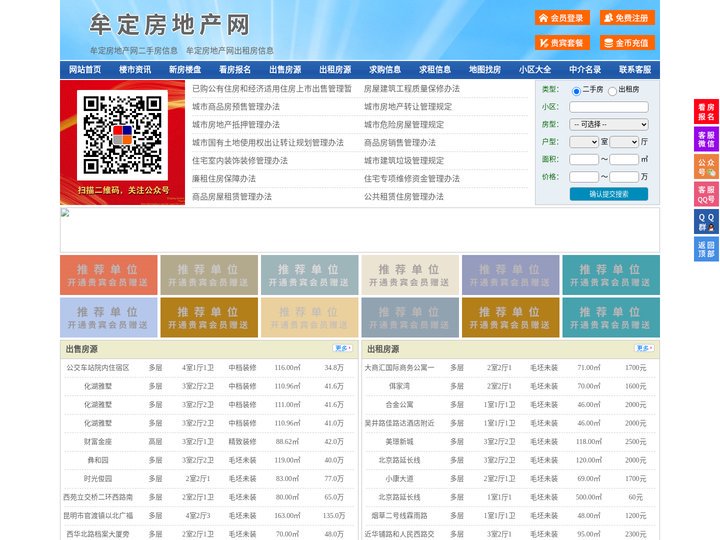This screenshot has height=540, width=720.
Task: Open 城市商品房预售管理办法 link
Action: [236, 107]
